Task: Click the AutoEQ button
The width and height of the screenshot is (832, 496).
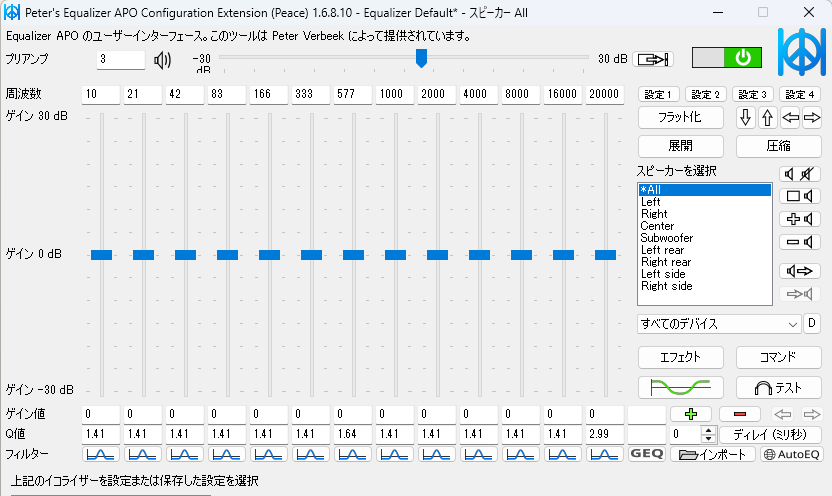Action: [791, 454]
